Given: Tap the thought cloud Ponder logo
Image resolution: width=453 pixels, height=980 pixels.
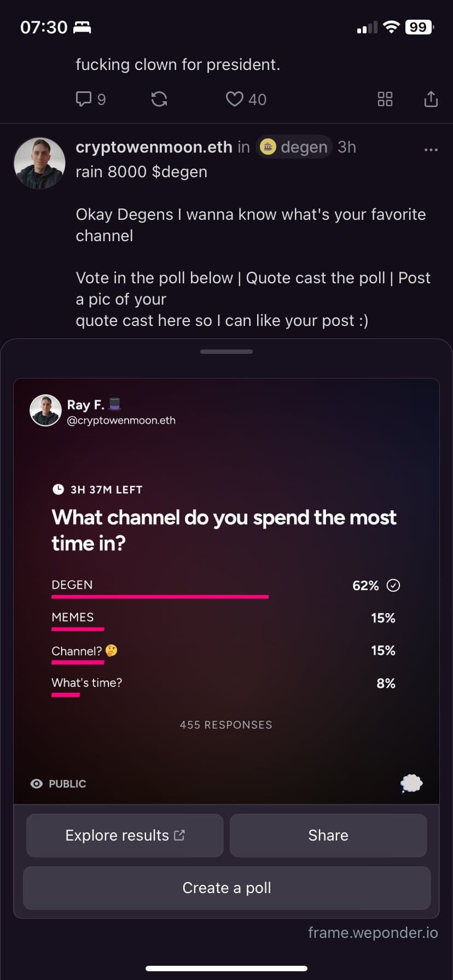Looking at the screenshot, I should pyautogui.click(x=411, y=784).
